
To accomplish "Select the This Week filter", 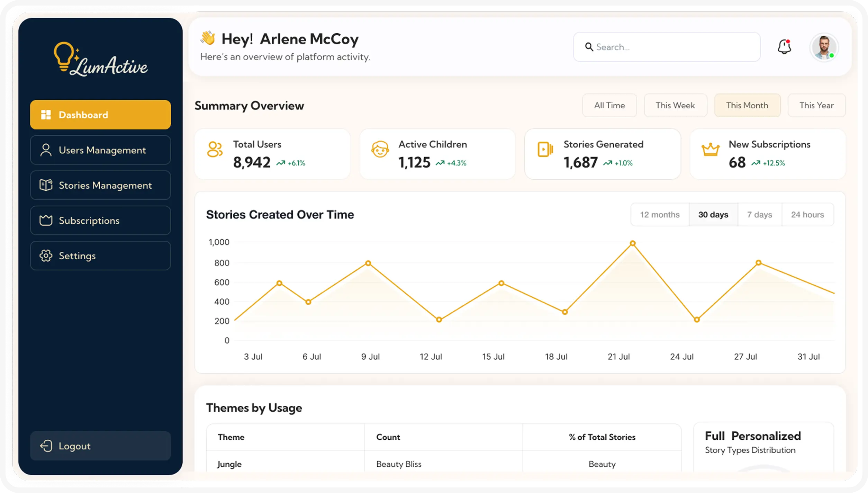I will (675, 105).
